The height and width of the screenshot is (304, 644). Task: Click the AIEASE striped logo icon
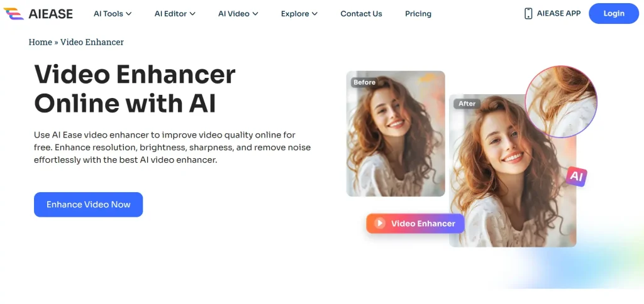(x=14, y=13)
